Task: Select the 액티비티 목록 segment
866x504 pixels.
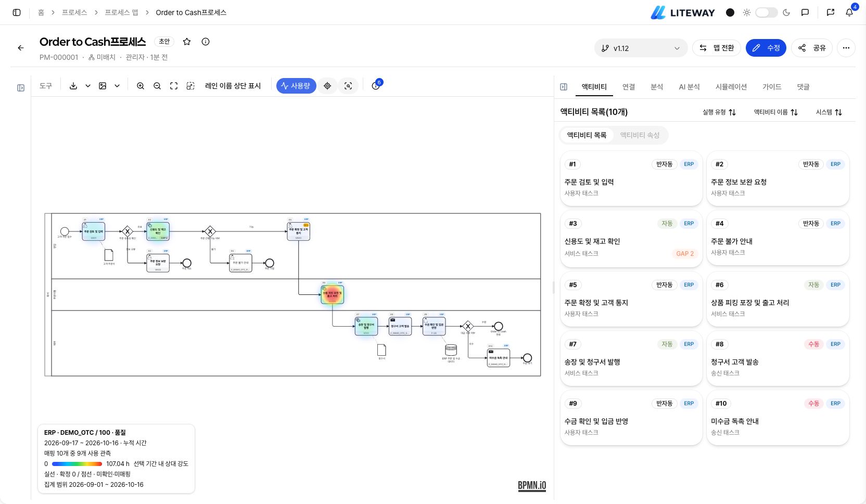Action: tap(587, 135)
